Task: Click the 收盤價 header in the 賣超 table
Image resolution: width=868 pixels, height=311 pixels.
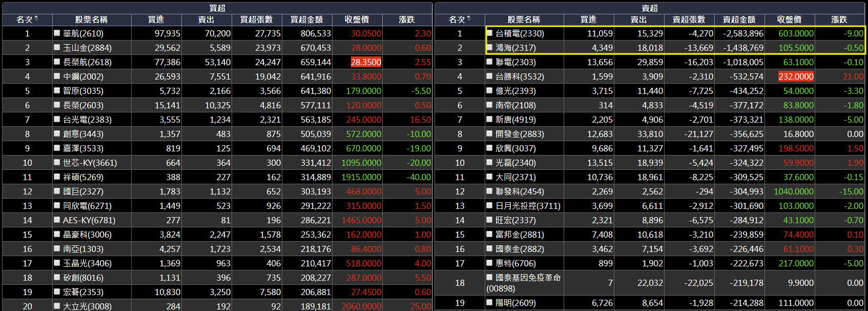Action: pos(789,20)
